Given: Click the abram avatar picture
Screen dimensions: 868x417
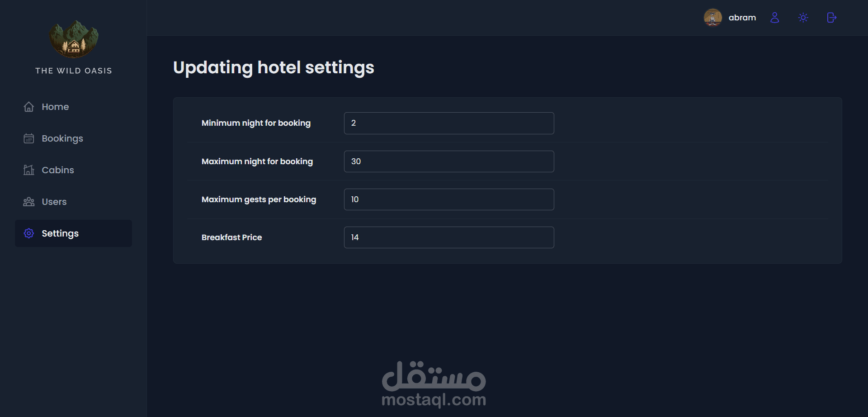Looking at the screenshot, I should point(712,18).
